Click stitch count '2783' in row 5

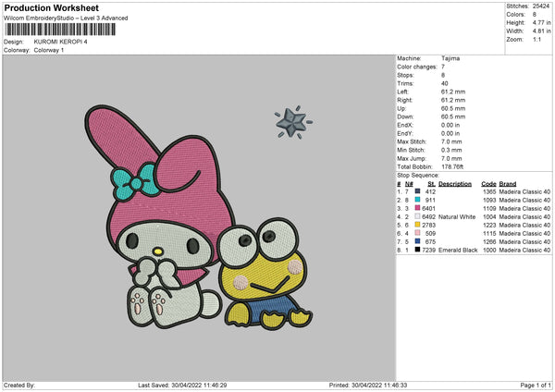pyautogui.click(x=428, y=225)
